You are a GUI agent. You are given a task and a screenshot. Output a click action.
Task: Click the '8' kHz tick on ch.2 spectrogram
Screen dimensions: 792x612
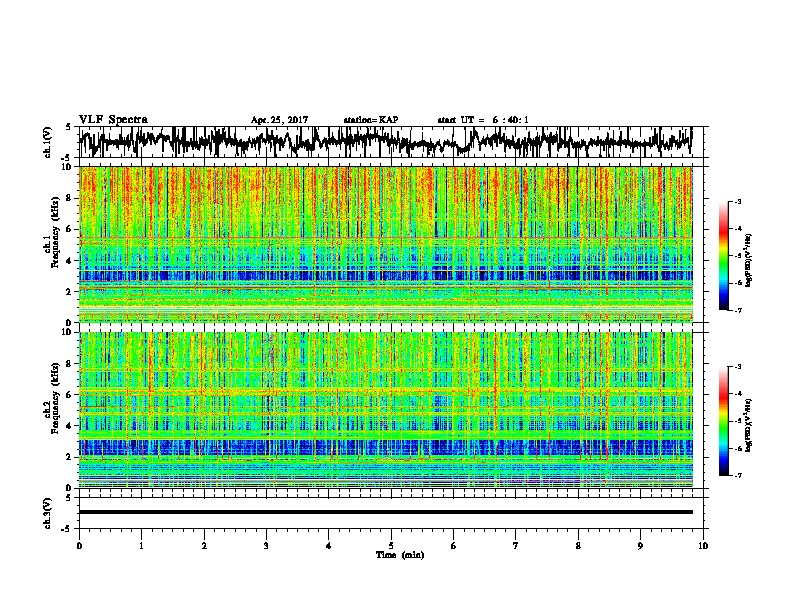tap(70, 364)
